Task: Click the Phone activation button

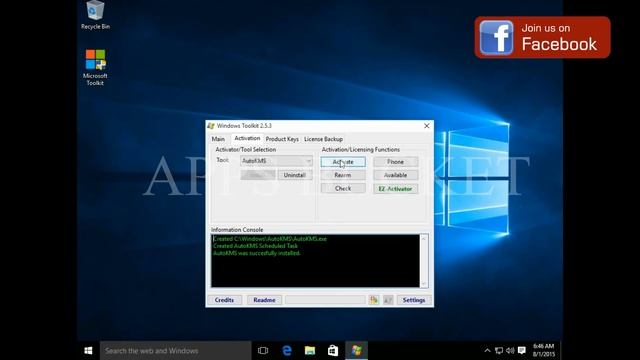Action: tap(396, 162)
